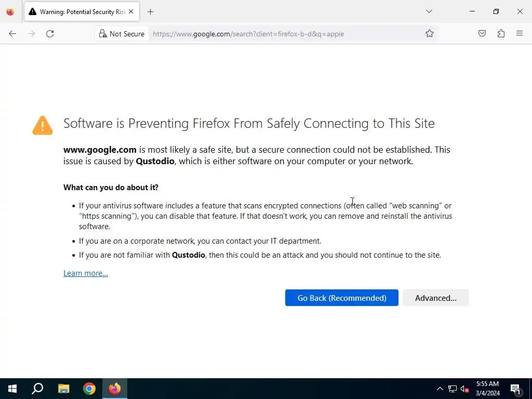Expand the list all tabs dropdown
Viewport: 532px width, 399px height.
tap(429, 11)
